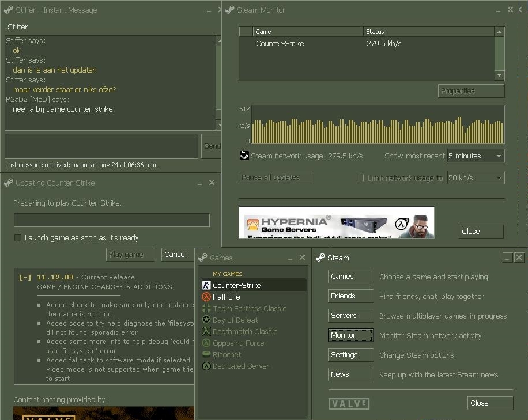528x420 pixels.
Task: Click Cancel in Updating Counter-Strike
Action: [178, 255]
